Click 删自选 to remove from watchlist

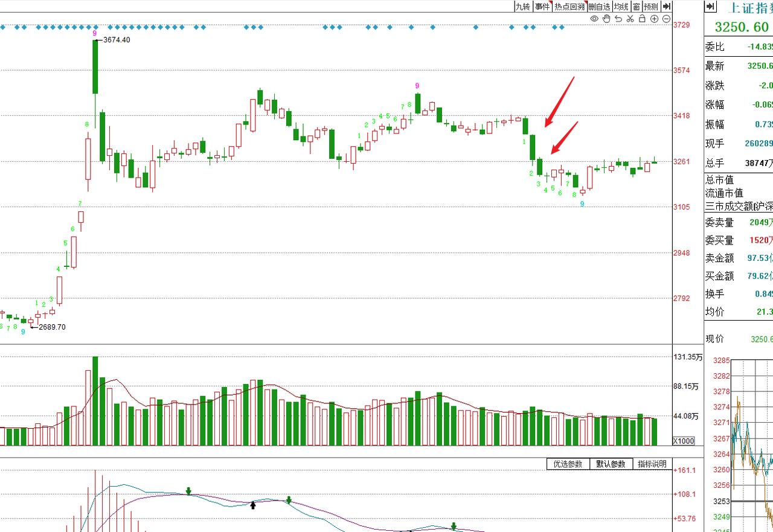599,7
